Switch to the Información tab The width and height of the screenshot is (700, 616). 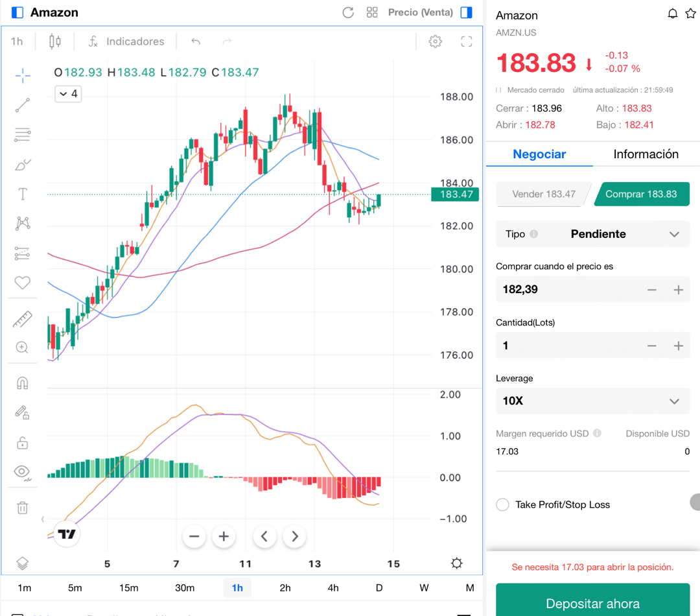coord(646,154)
